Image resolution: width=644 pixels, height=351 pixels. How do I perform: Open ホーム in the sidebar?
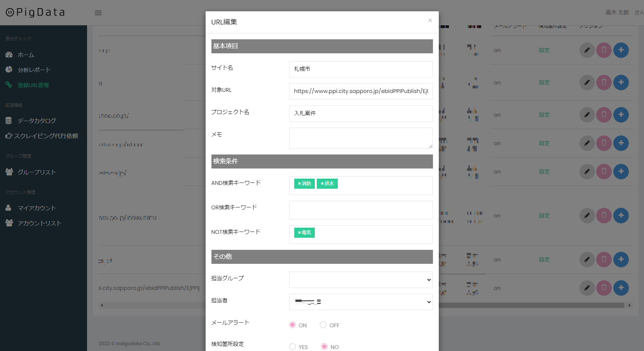point(26,55)
